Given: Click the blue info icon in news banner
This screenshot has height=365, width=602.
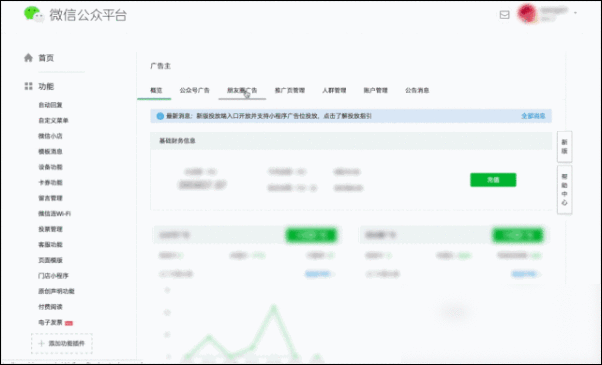Looking at the screenshot, I should (x=160, y=116).
